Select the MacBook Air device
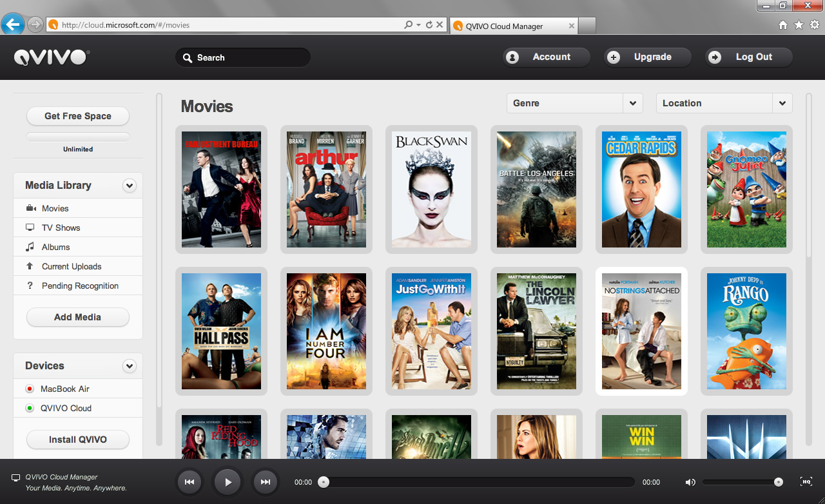Image resolution: width=825 pixels, height=504 pixels. 78,389
